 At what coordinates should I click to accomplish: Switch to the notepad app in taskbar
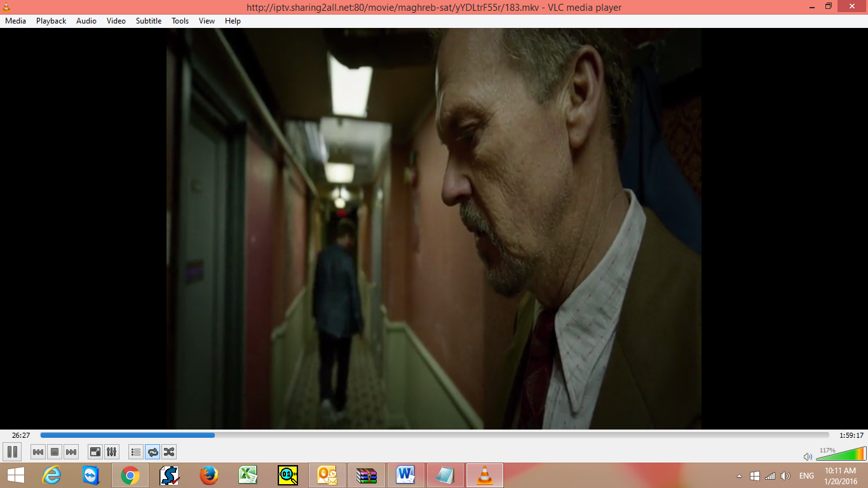(x=445, y=475)
